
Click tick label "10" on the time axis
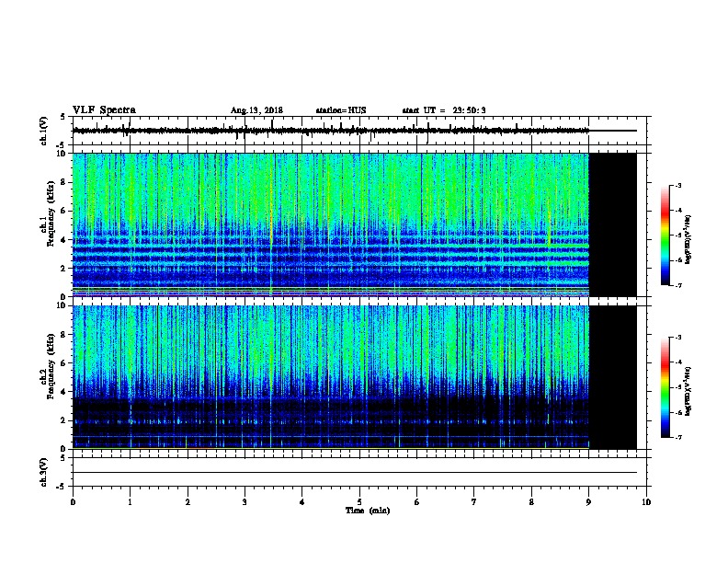point(646,502)
